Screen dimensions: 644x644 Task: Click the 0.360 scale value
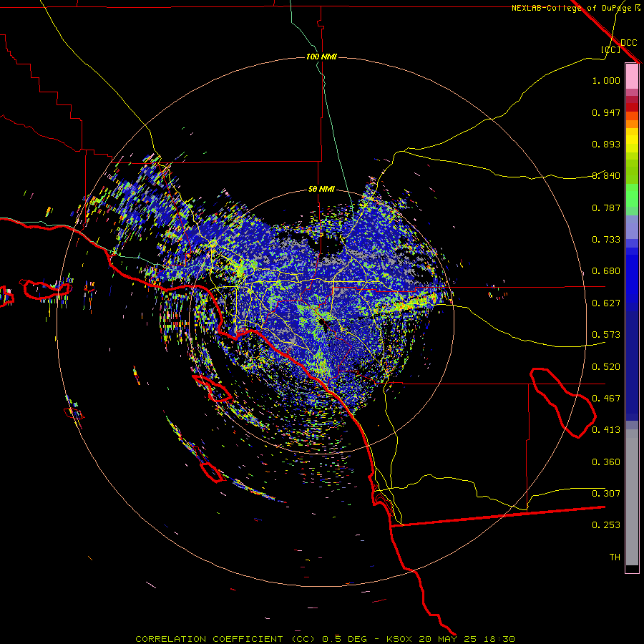click(x=606, y=462)
